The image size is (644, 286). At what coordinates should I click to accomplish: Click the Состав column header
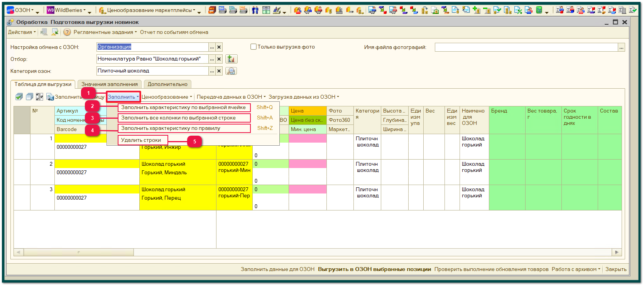610,120
